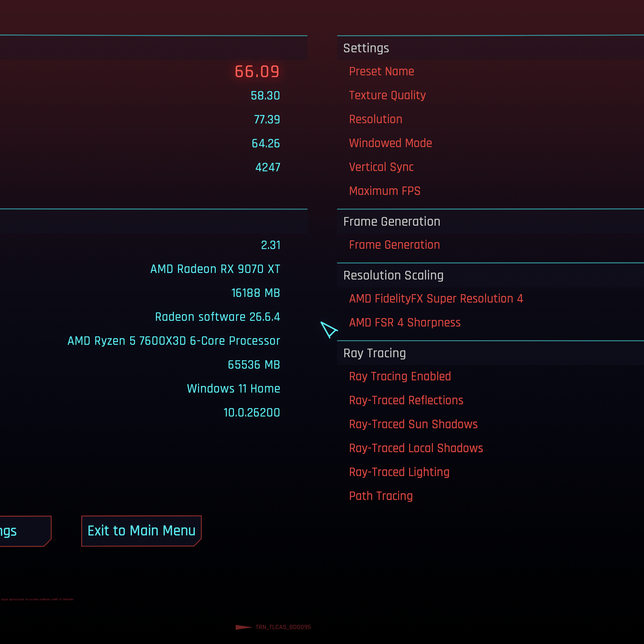The image size is (644, 644).
Task: Select the Vertical Sync setting row
Action: (x=490, y=167)
